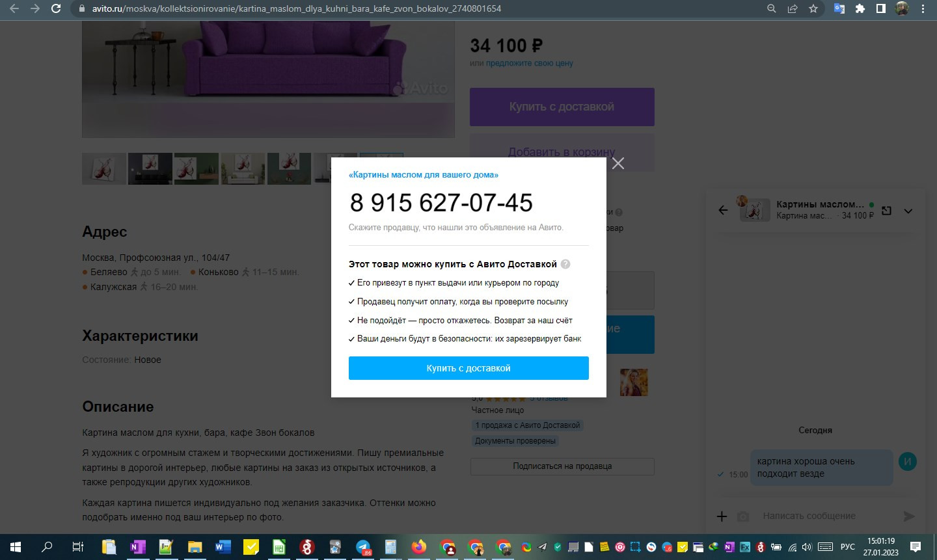Go back to the previous browser page

(14, 9)
